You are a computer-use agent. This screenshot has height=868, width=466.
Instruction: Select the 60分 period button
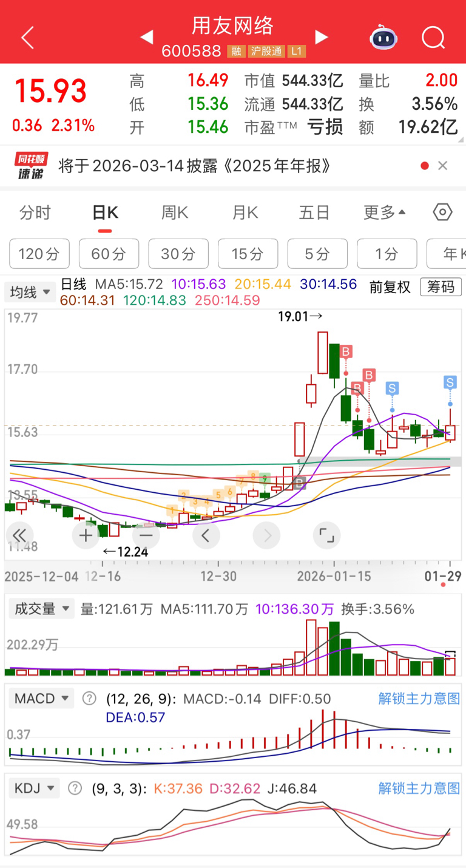(109, 254)
